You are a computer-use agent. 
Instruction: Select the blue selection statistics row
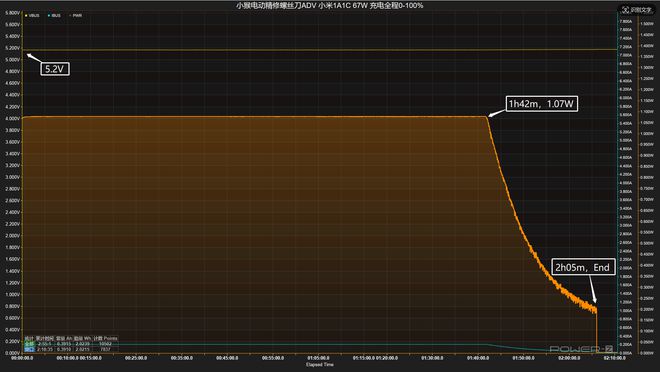(71, 349)
